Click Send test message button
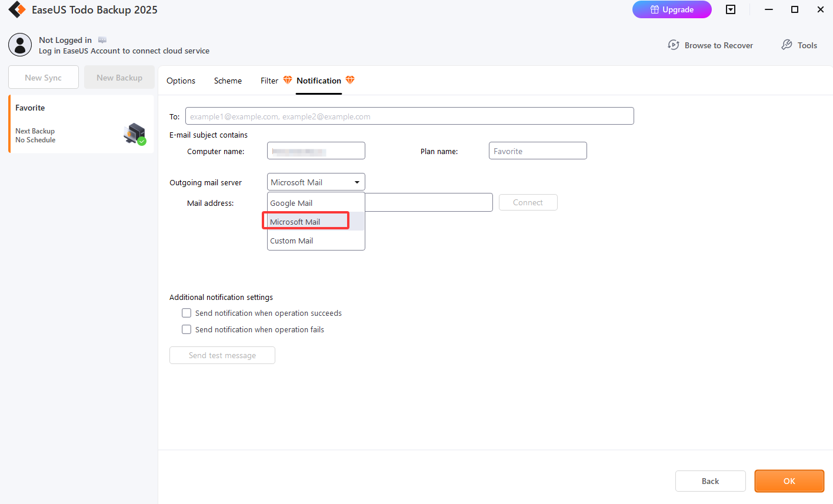Image resolution: width=833 pixels, height=504 pixels. pyautogui.click(x=222, y=355)
